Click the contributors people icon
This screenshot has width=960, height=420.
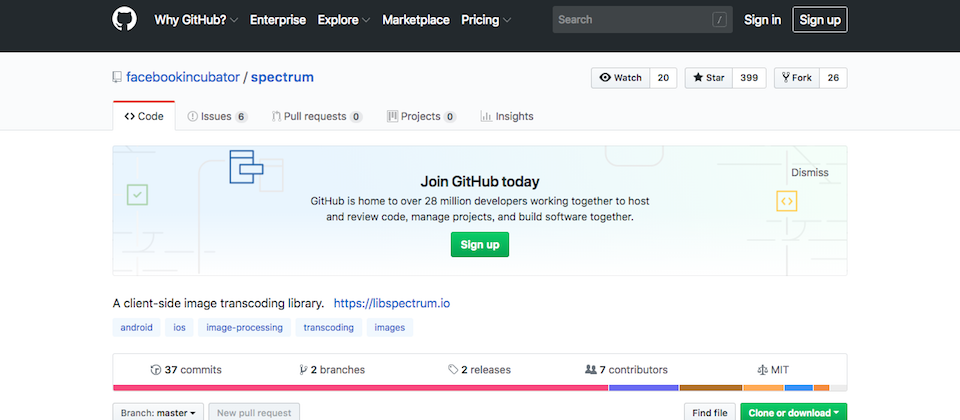click(590, 370)
